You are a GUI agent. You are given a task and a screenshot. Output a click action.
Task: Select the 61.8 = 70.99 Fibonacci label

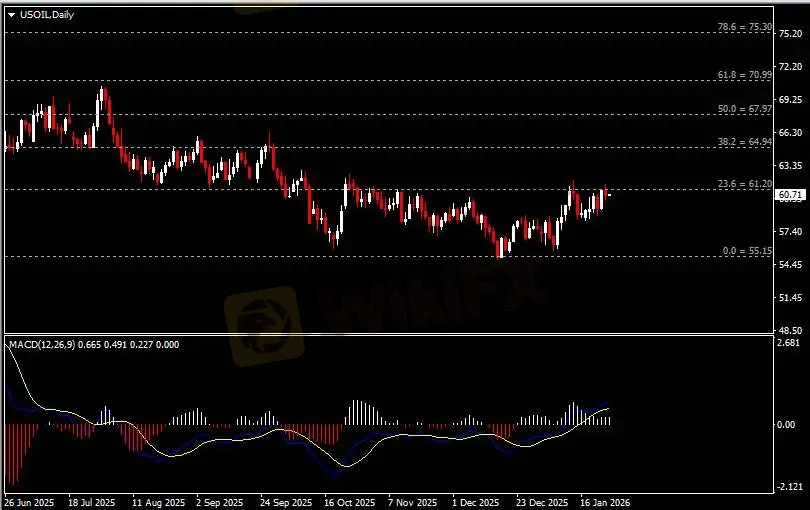[746, 75]
